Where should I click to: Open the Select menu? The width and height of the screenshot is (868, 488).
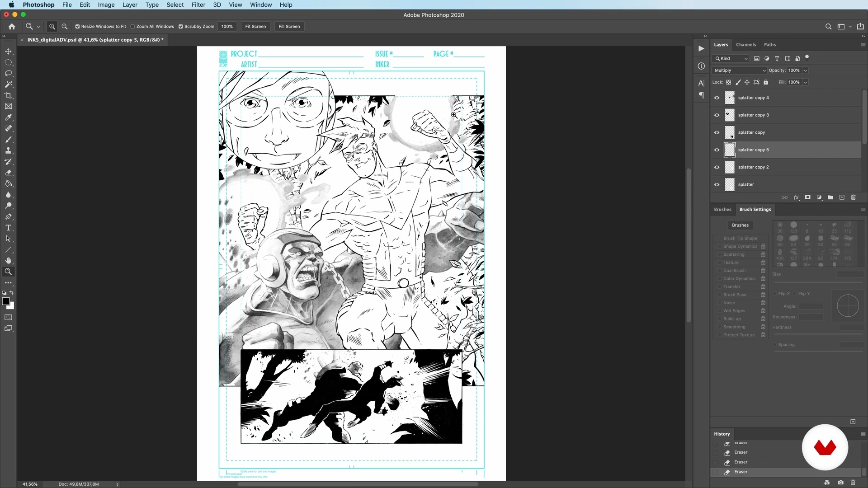pos(175,5)
